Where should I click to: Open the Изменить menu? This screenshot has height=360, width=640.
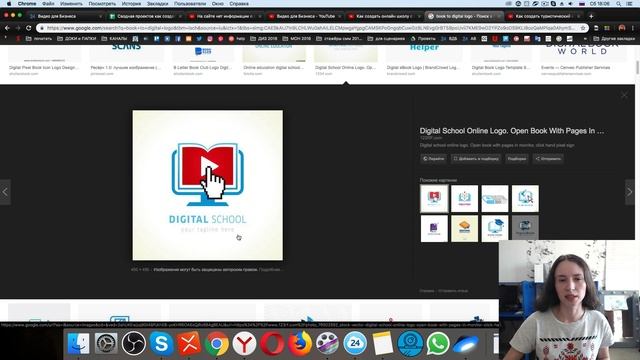click(x=71, y=4)
